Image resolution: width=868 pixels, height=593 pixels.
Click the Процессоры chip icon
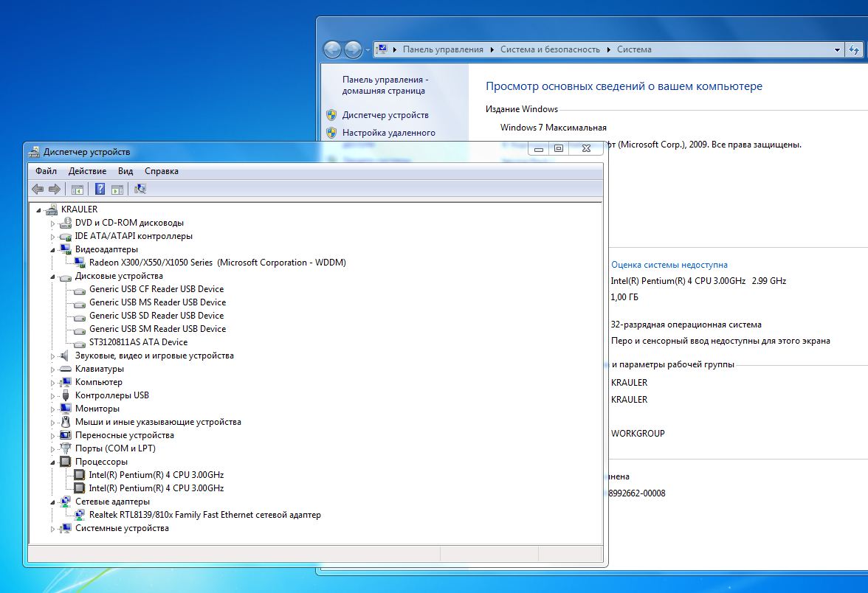65,462
